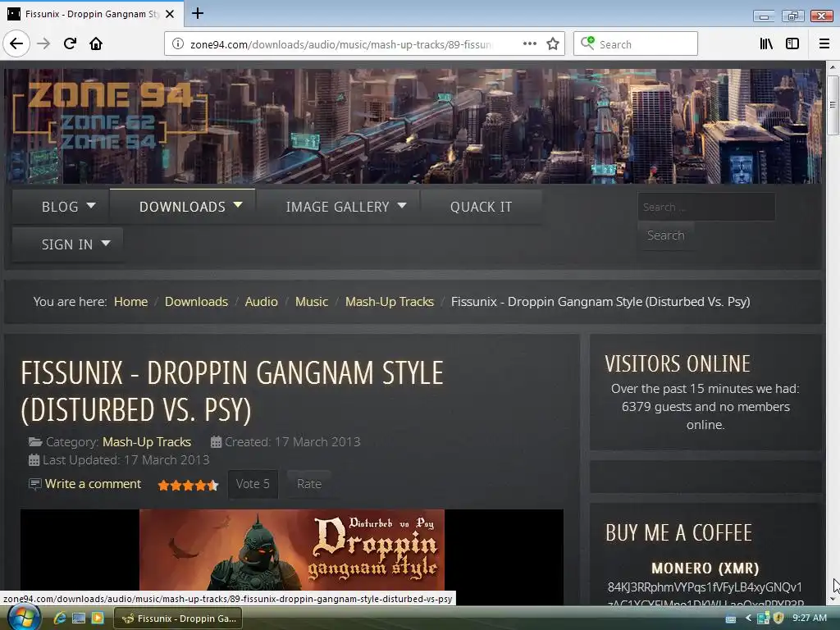Image resolution: width=840 pixels, height=630 pixels.
Task: Open the Firefox hamburger menu
Action: tap(824, 44)
